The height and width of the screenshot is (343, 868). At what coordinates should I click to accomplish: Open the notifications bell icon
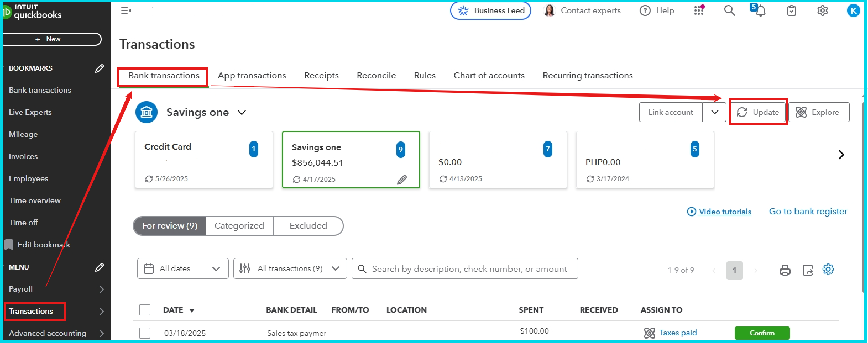760,10
